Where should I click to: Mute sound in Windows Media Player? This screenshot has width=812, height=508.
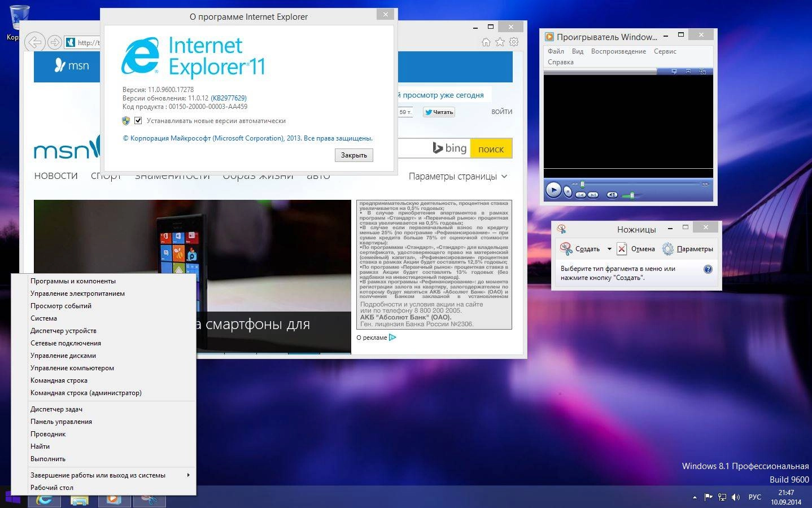click(x=612, y=195)
